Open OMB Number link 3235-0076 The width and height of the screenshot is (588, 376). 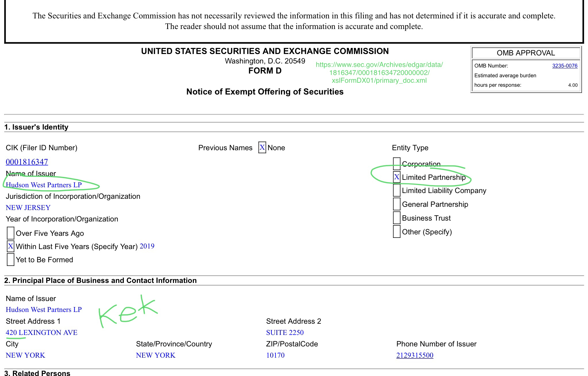click(x=564, y=66)
